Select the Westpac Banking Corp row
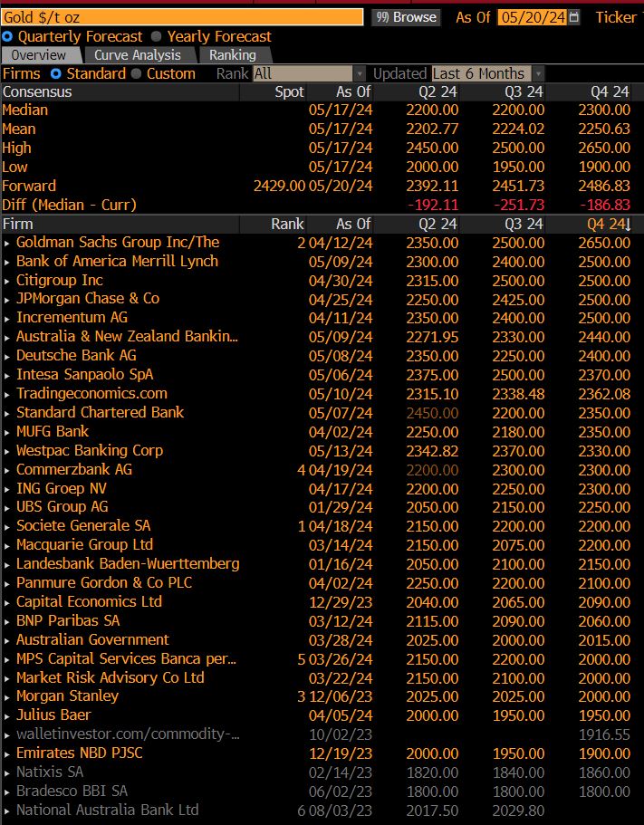Viewport: 644px width, 825px height. (x=322, y=451)
